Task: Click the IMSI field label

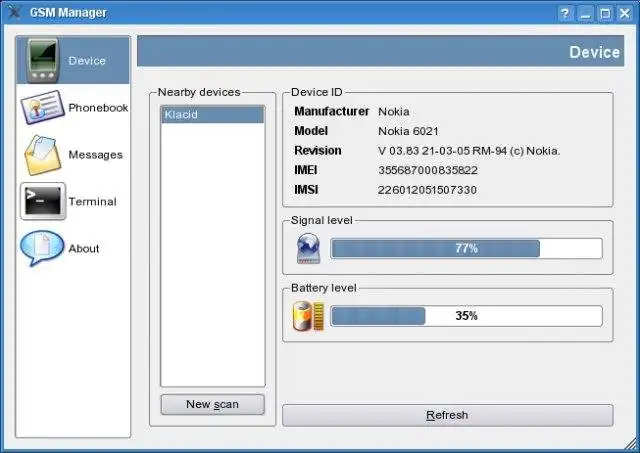Action: (x=306, y=190)
